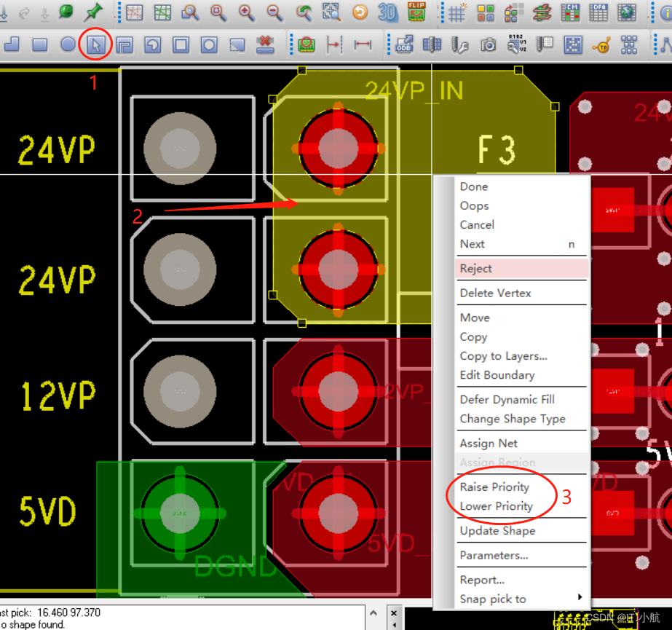
Task: Click the Flip design icon
Action: pos(416,12)
